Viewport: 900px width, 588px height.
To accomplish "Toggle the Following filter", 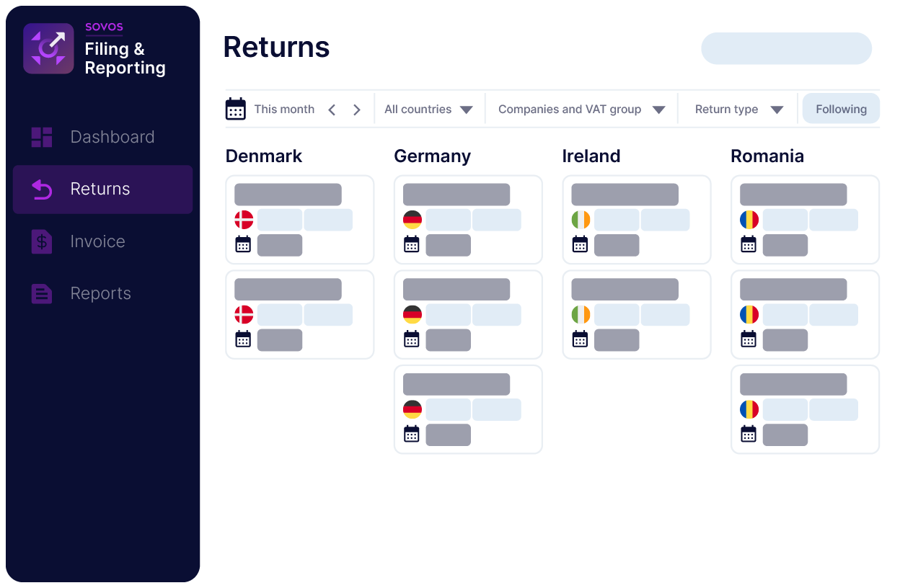I will [x=841, y=109].
